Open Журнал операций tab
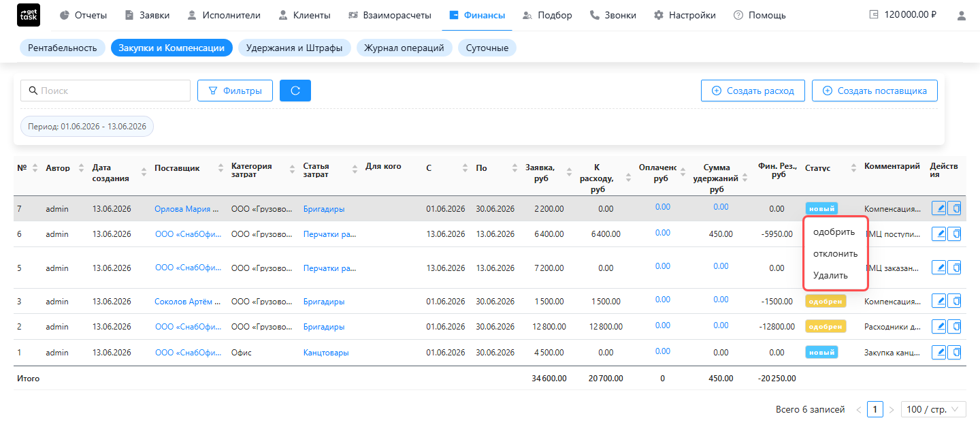This screenshot has height=431, width=980. [x=404, y=48]
